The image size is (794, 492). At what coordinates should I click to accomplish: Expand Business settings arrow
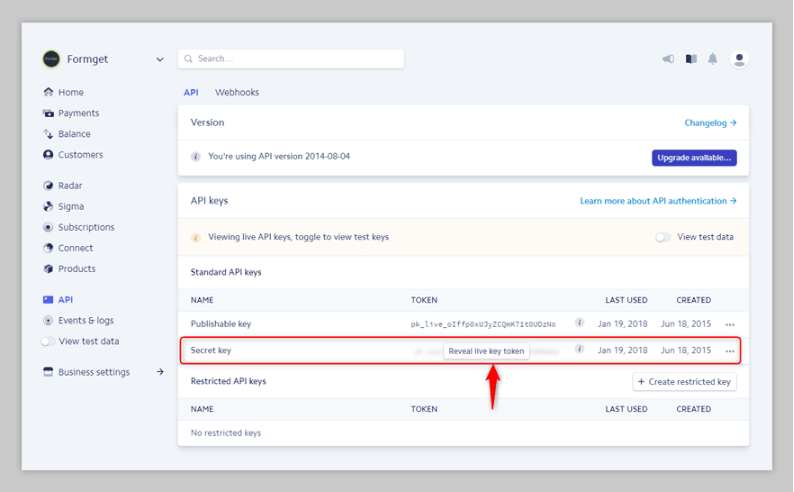point(160,372)
